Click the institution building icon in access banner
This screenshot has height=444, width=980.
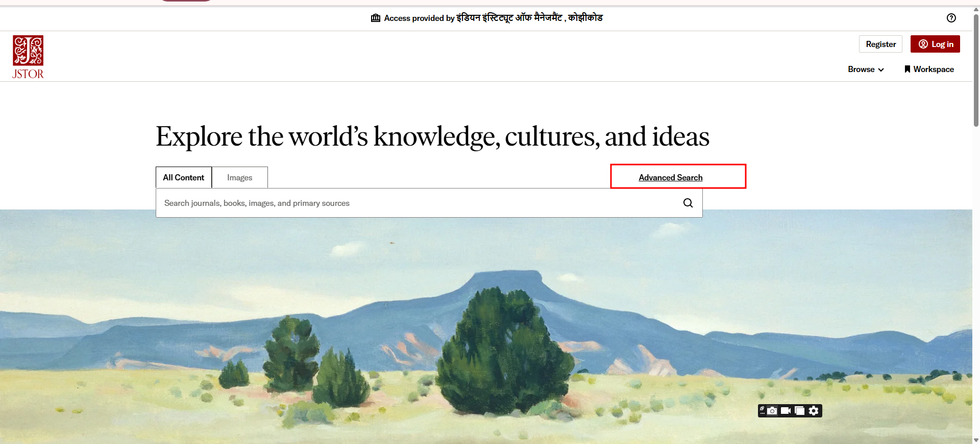click(x=376, y=18)
